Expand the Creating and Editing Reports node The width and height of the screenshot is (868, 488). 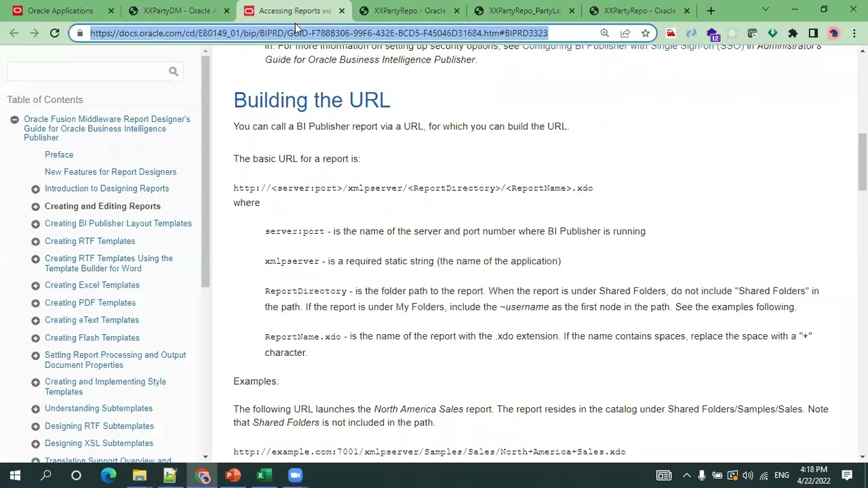tap(35, 207)
